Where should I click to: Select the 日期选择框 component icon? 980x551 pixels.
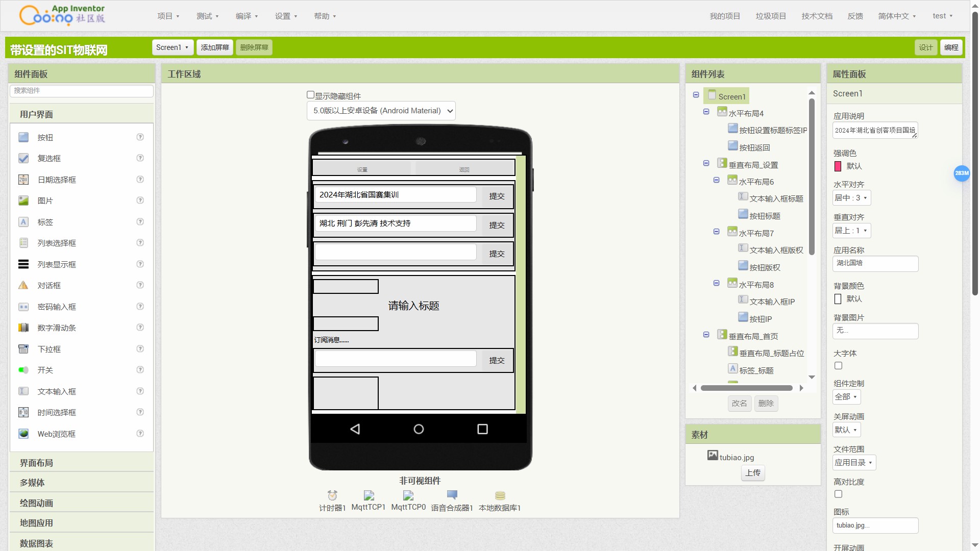[23, 180]
